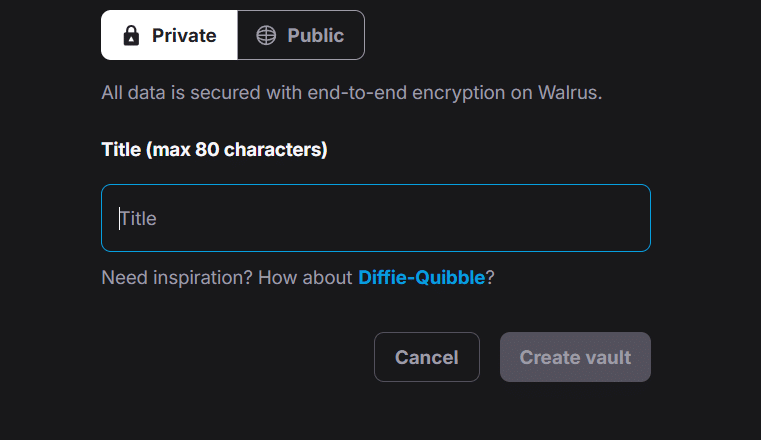This screenshot has width=761, height=440.
Task: Click the Create vault button
Action: click(575, 357)
